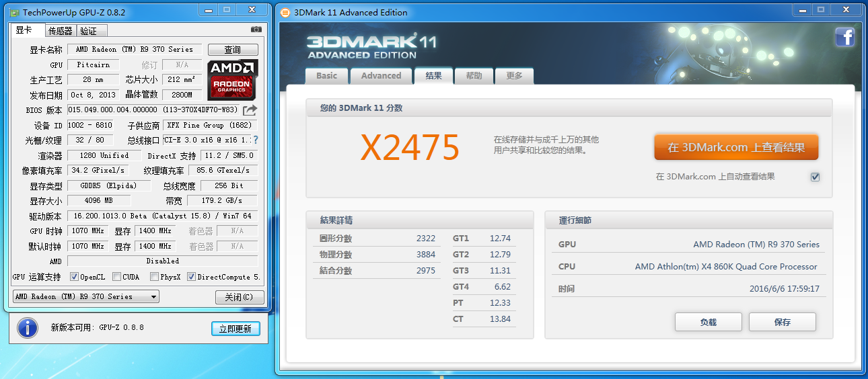Click the pixel fillrate 34.2 GPixel/s field
The width and height of the screenshot is (868, 379).
[98, 171]
